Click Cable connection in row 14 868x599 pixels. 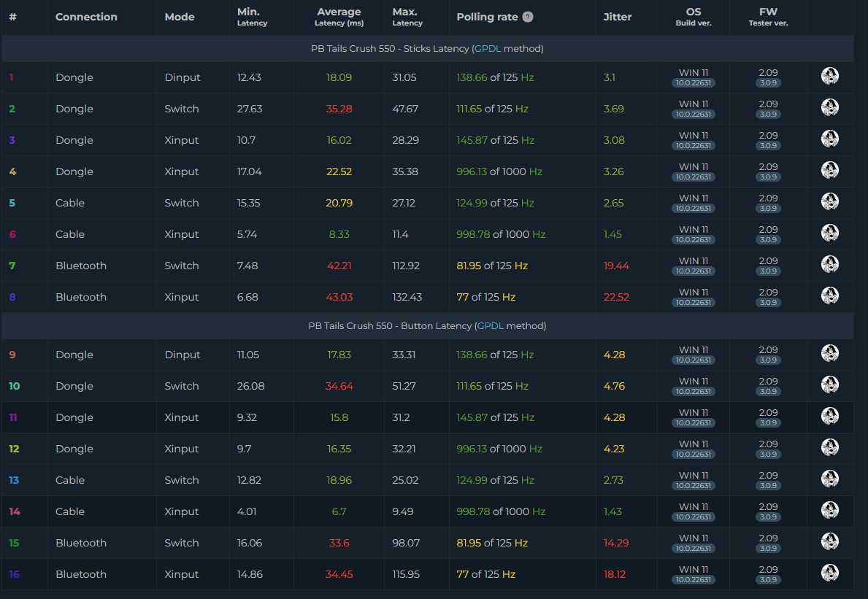tap(70, 511)
